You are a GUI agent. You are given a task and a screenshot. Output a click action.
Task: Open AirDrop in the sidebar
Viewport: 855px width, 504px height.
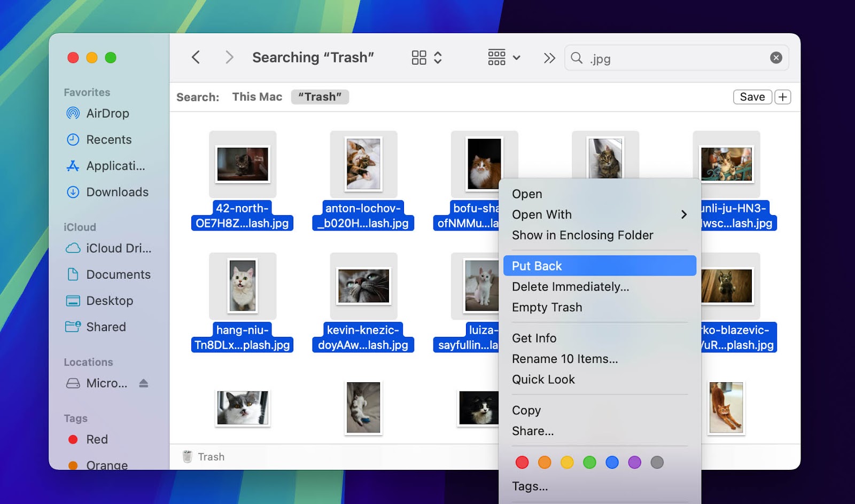click(107, 113)
